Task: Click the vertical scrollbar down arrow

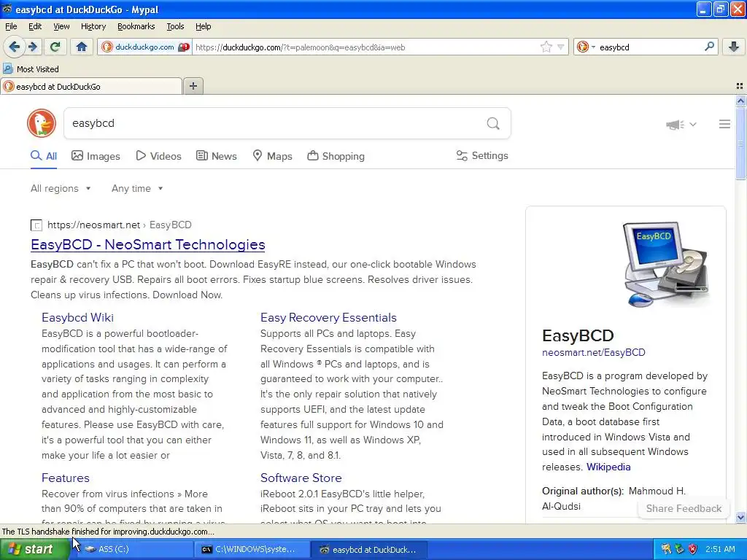Action: [740, 517]
